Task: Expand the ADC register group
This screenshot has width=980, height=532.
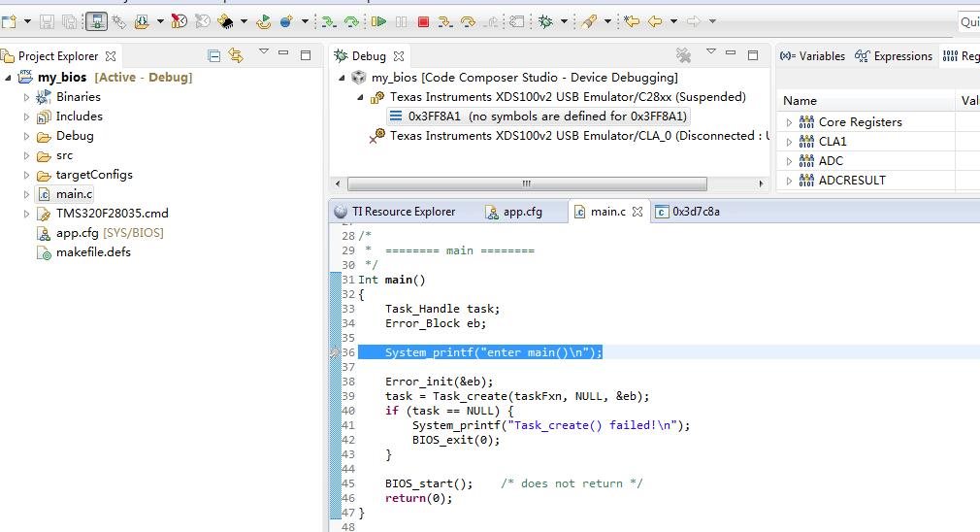Action: (x=789, y=161)
